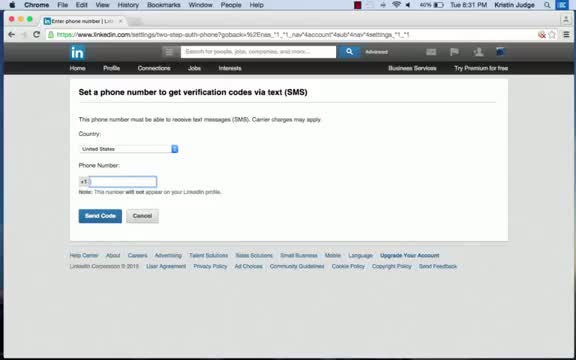Open the search category menu icon

click(x=169, y=52)
